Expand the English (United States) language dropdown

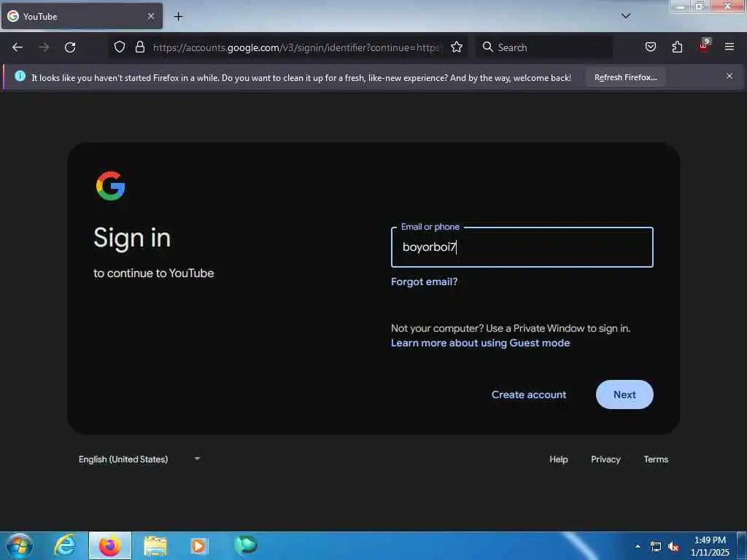point(139,459)
